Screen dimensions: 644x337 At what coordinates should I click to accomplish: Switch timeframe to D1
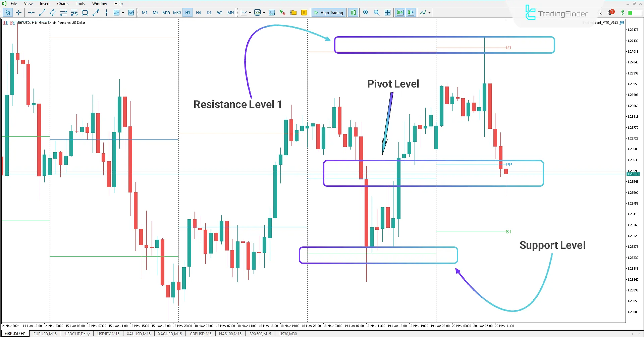point(209,12)
